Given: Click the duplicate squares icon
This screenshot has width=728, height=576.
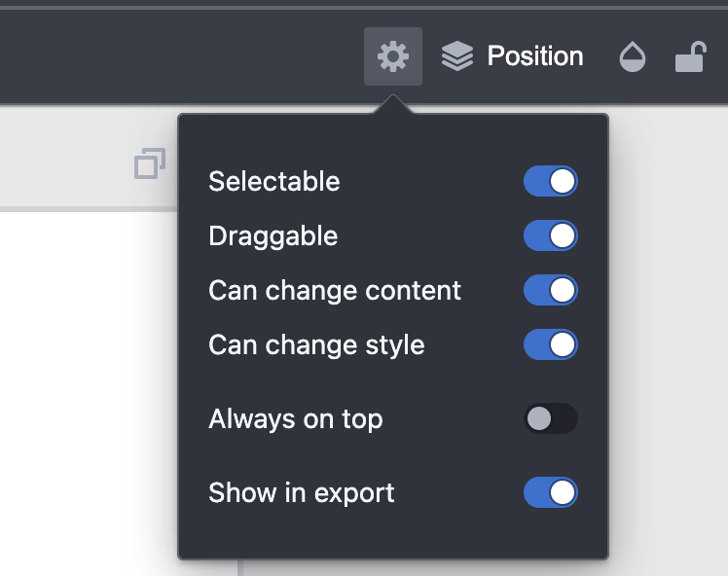Looking at the screenshot, I should pyautogui.click(x=149, y=164).
